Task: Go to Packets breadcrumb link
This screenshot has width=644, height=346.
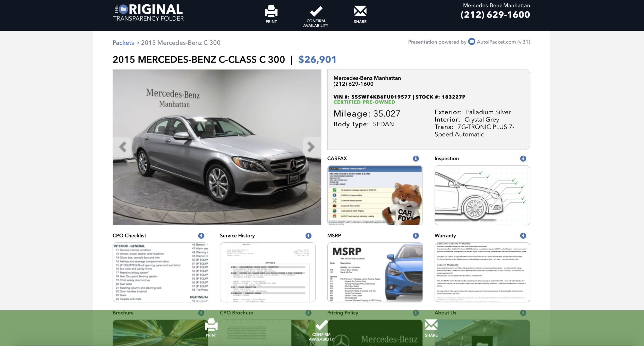Action: [123, 43]
